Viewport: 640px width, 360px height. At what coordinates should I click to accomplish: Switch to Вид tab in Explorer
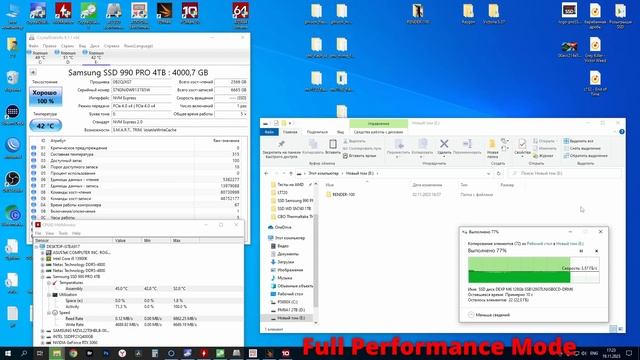pos(340,132)
